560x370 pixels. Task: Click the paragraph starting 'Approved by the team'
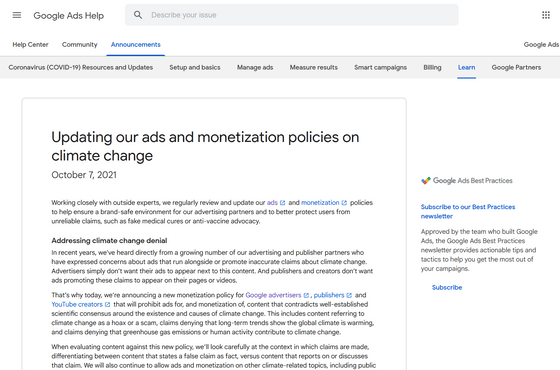click(x=479, y=250)
